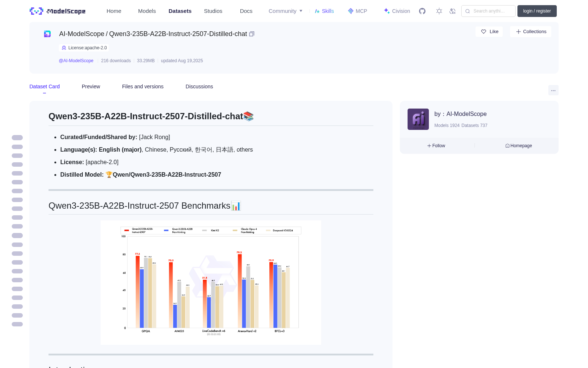Screen dimensions: 588x368
Task: Copy dataset name using copy icon
Action: click(252, 34)
